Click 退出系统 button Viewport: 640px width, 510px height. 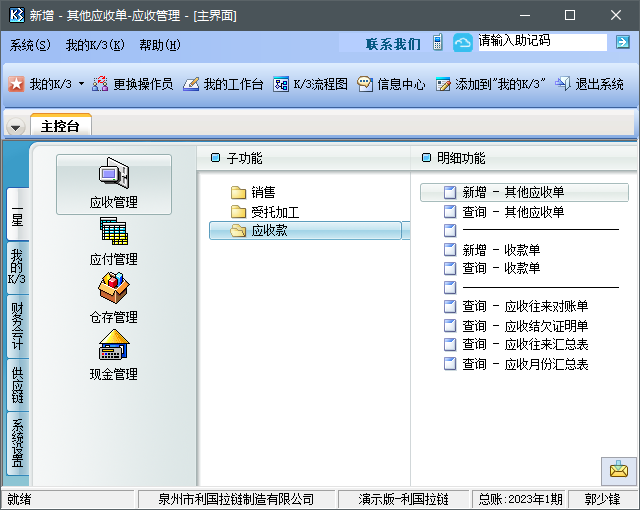click(x=589, y=84)
